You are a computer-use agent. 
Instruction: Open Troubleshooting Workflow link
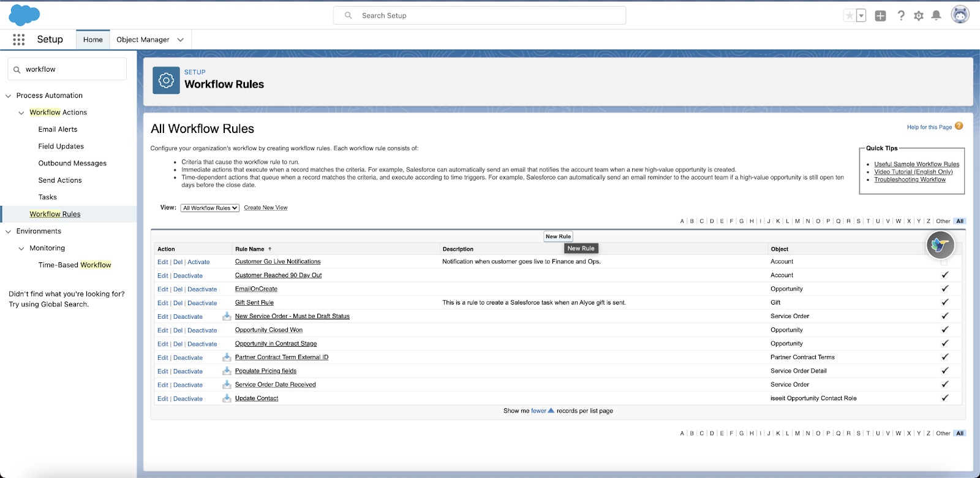pos(910,180)
